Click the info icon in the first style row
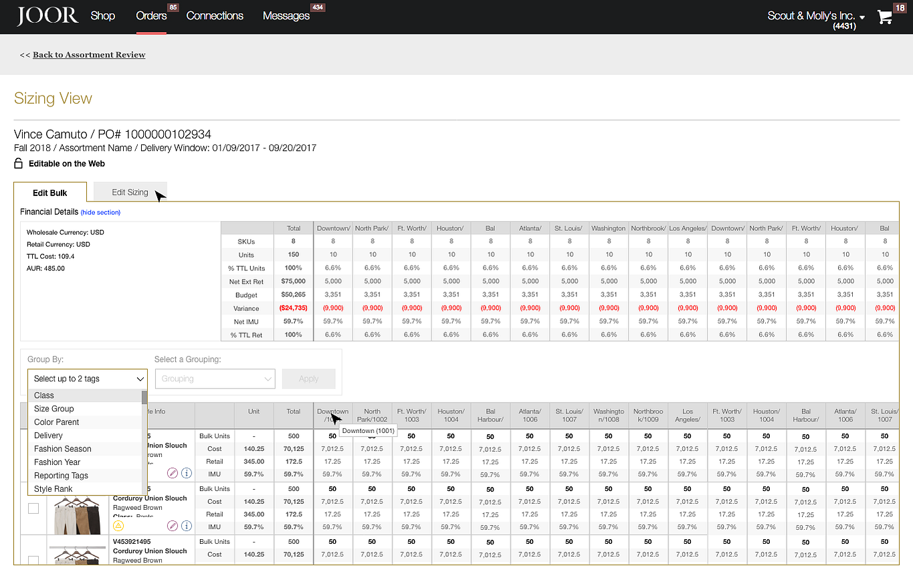Viewport: 913px width, 588px height. tap(187, 473)
